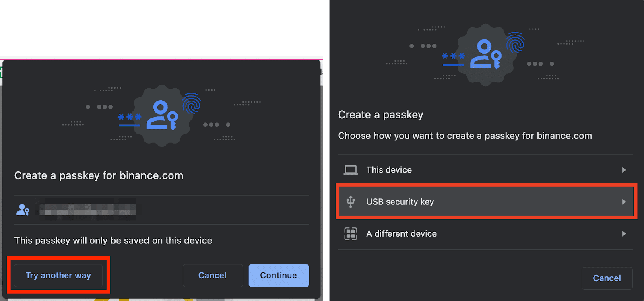Expand the This device arrow
The width and height of the screenshot is (644, 301).
(x=624, y=170)
